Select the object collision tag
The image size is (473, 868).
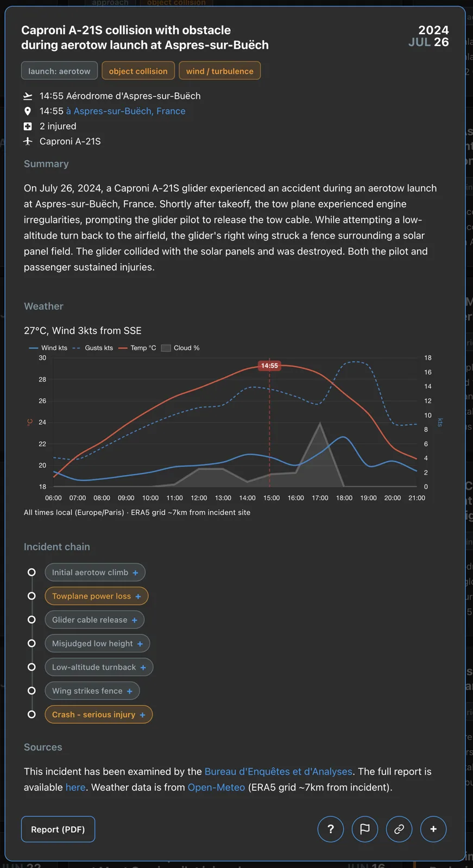pos(138,71)
